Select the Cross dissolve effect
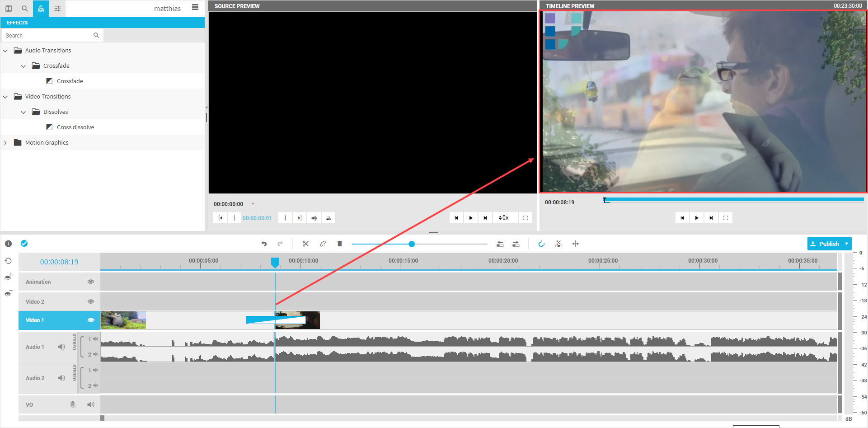The width and height of the screenshot is (868, 428). 75,127
